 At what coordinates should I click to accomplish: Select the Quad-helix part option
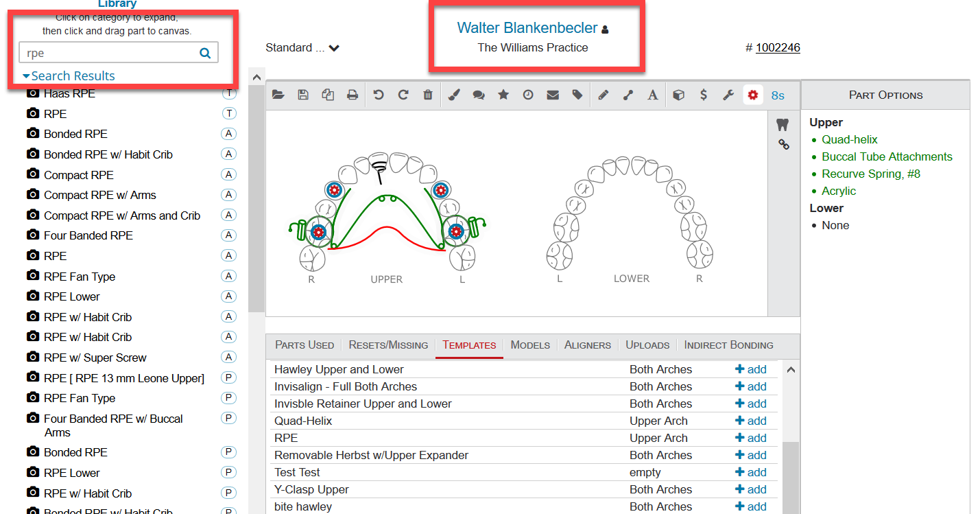[850, 139]
